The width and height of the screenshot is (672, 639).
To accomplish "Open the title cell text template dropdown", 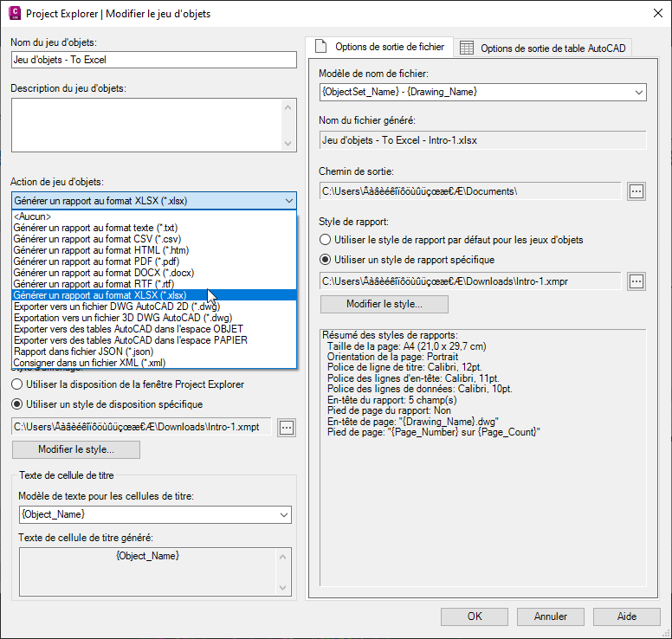I will tap(284, 514).
